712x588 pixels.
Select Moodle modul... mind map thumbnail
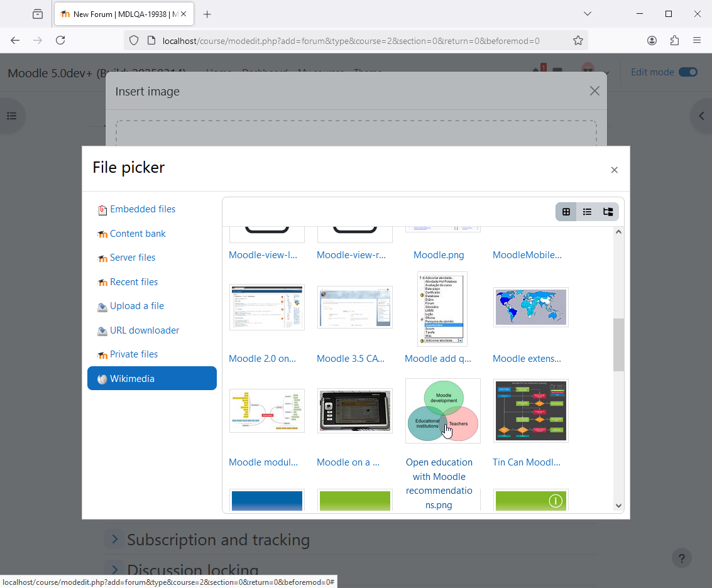267,411
